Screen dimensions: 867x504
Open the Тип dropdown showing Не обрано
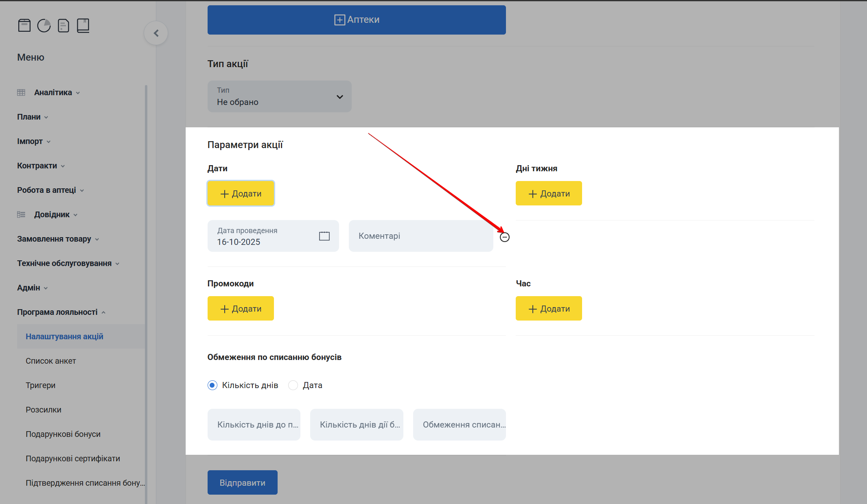pos(279,96)
